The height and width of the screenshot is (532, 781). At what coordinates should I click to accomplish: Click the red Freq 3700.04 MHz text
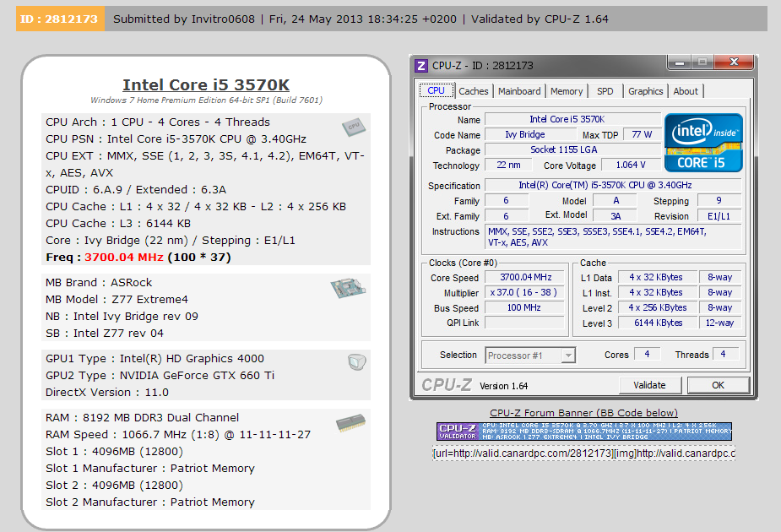pyautogui.click(x=124, y=257)
